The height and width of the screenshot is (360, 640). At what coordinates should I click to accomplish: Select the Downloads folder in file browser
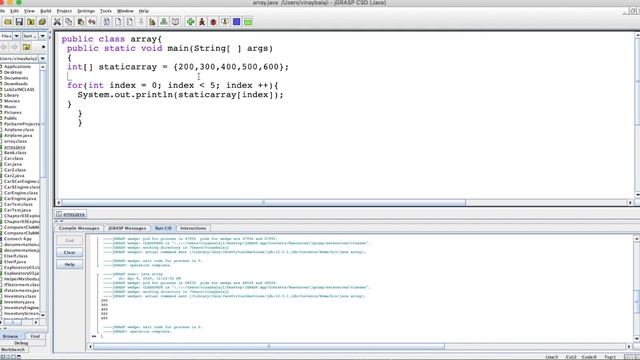[x=16, y=84]
